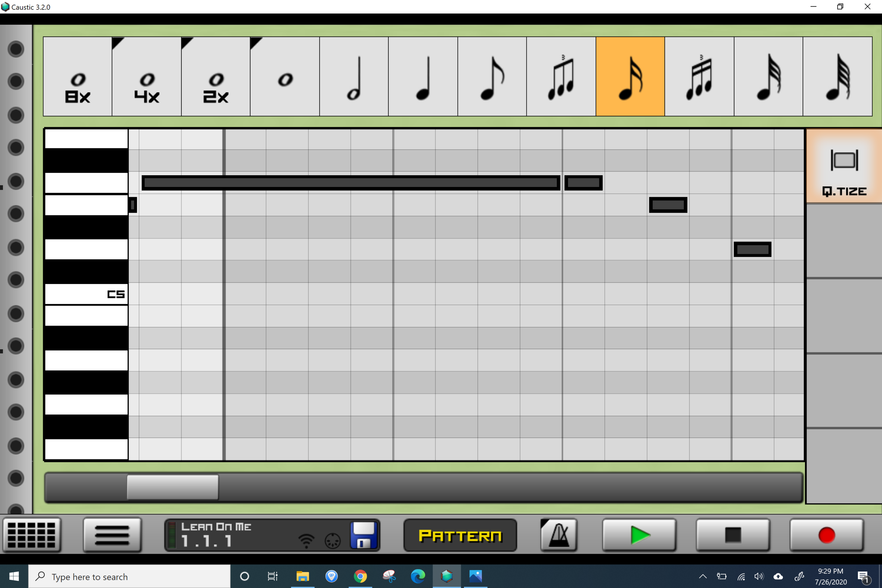The height and width of the screenshot is (588, 882).
Task: Click the horizontal piano roll scrollbar thumb
Action: 173,487
